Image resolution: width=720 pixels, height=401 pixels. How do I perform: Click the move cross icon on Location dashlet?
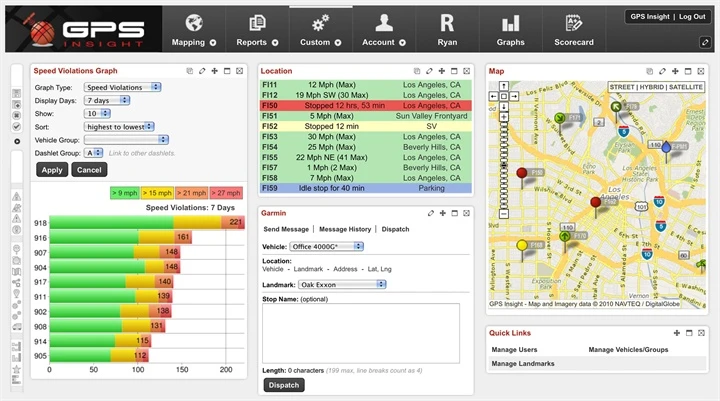coord(442,71)
